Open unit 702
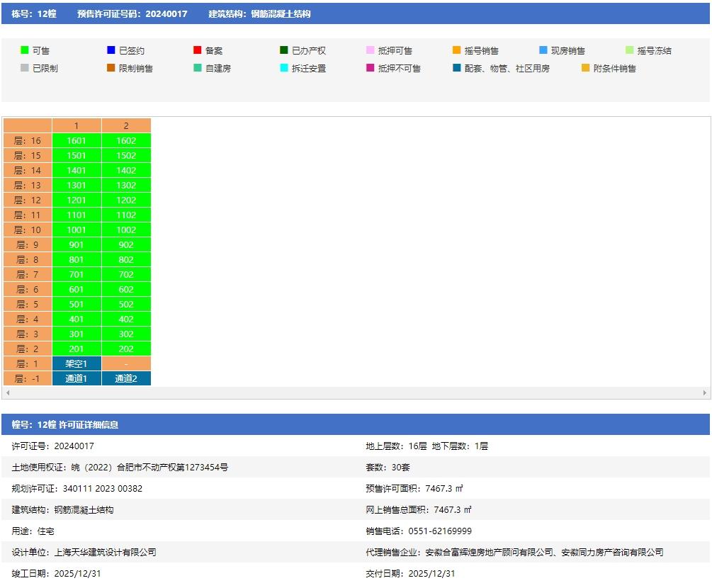Screen dimensions: 712x588 click(126, 275)
